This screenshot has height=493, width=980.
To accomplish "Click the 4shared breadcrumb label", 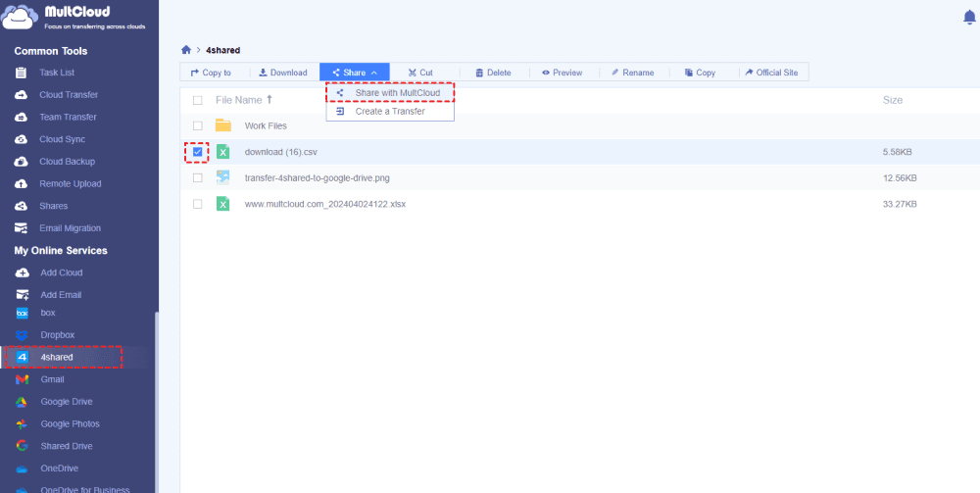I will coord(223,50).
